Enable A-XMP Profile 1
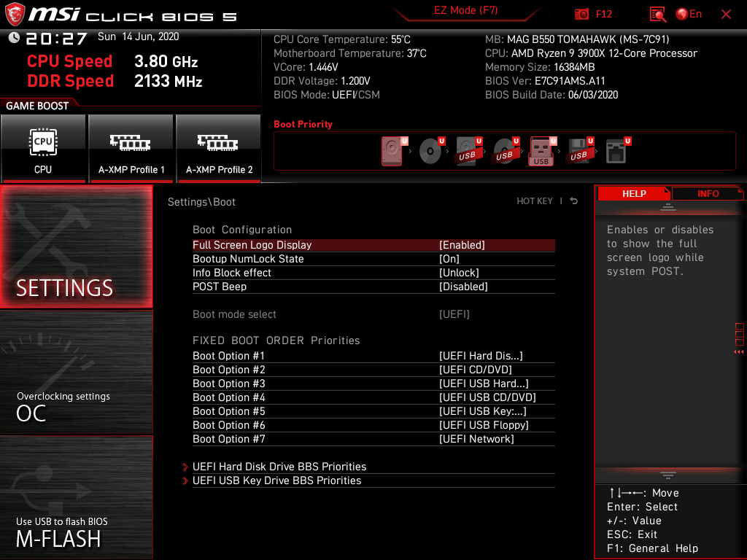747x560 pixels. pyautogui.click(x=131, y=149)
